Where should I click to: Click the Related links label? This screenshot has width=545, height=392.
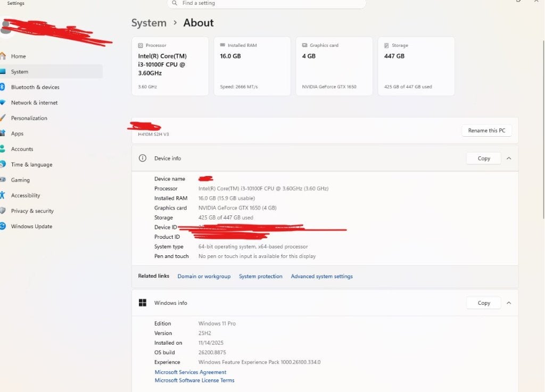pyautogui.click(x=154, y=276)
